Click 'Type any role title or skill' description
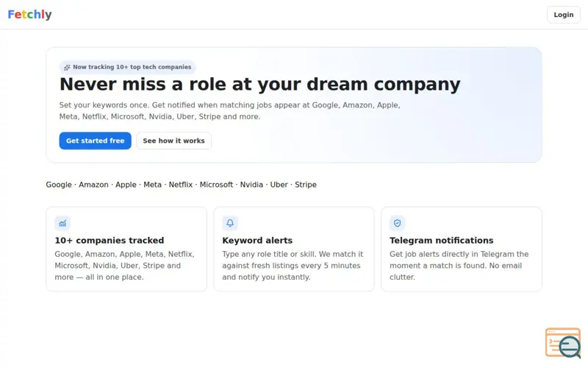 pos(293,266)
